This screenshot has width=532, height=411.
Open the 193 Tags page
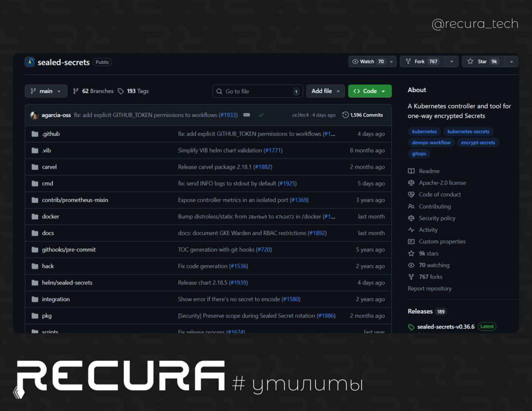coord(133,91)
